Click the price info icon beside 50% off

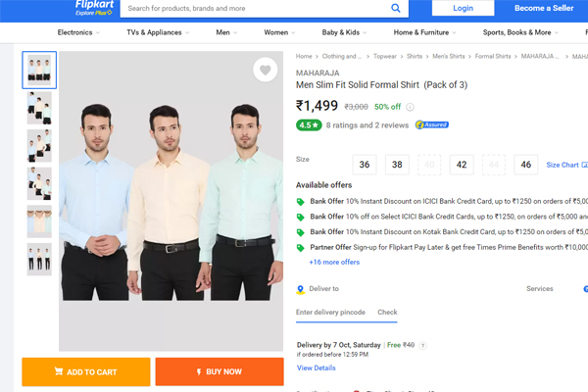click(x=410, y=107)
